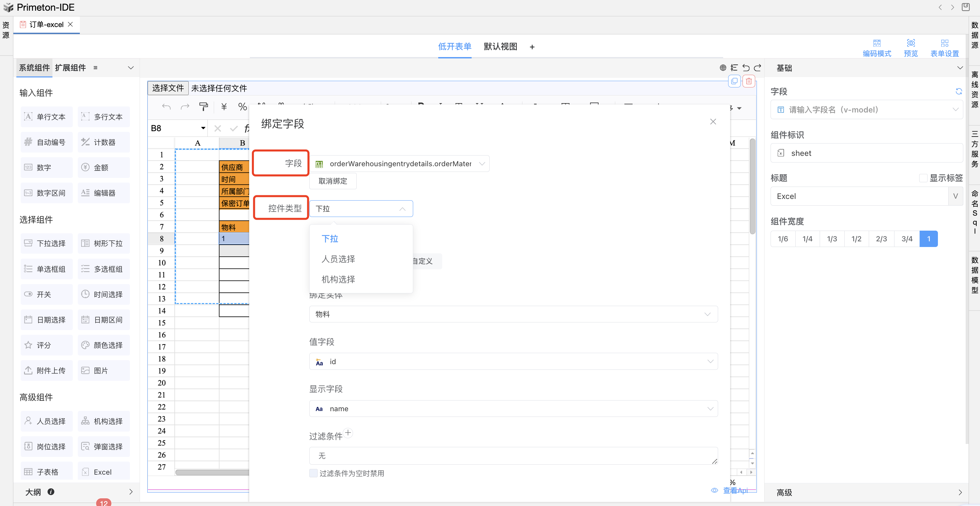Click the format painter icon in spreadsheet toolbar
The image size is (980, 506).
[x=203, y=107]
